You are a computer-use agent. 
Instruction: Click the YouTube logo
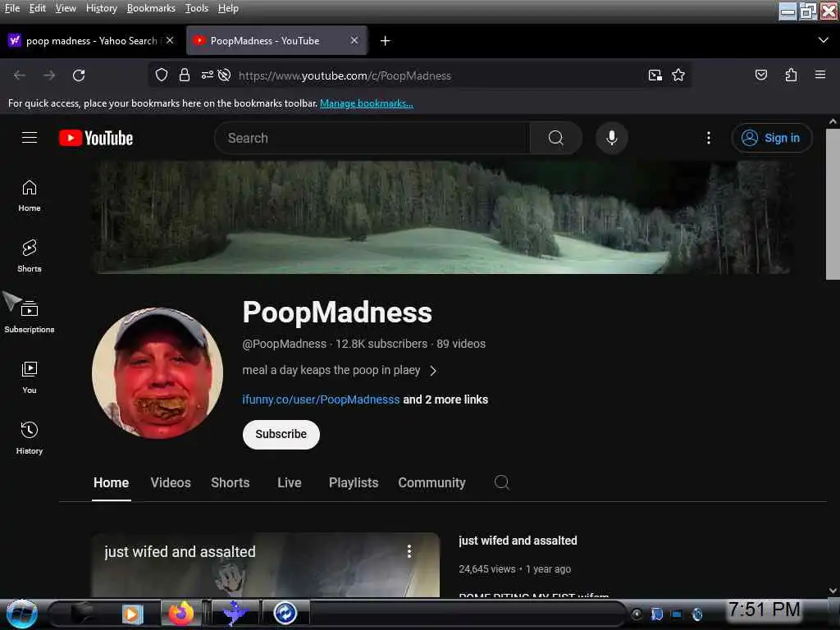[96, 138]
